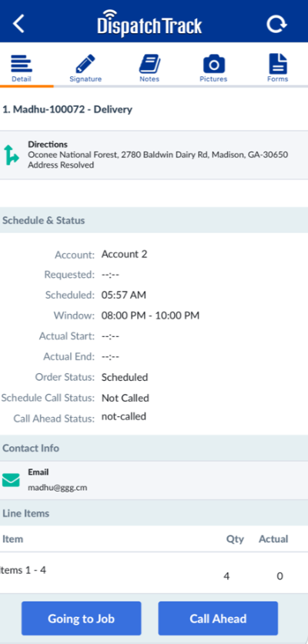Click the Call Ahead button

point(218,619)
